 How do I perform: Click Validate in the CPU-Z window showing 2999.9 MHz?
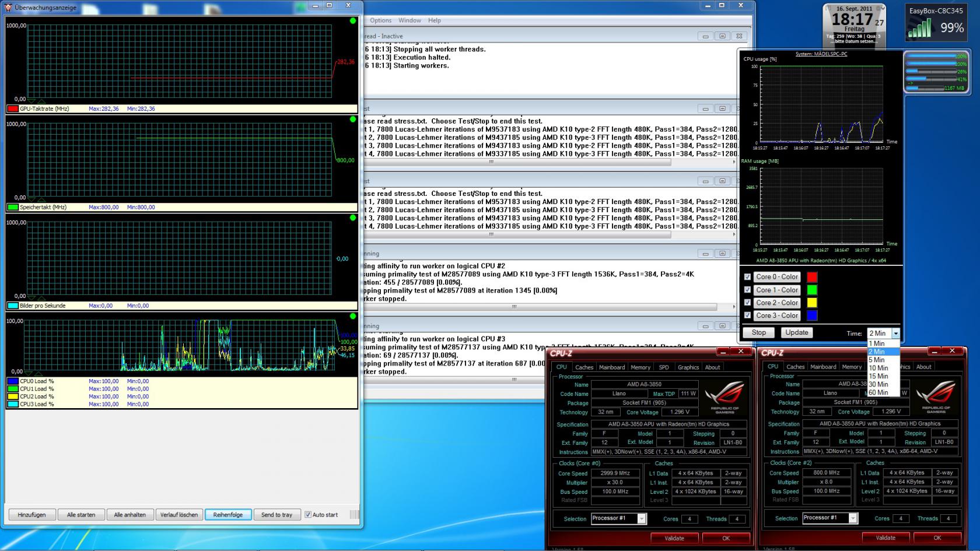pyautogui.click(x=674, y=538)
